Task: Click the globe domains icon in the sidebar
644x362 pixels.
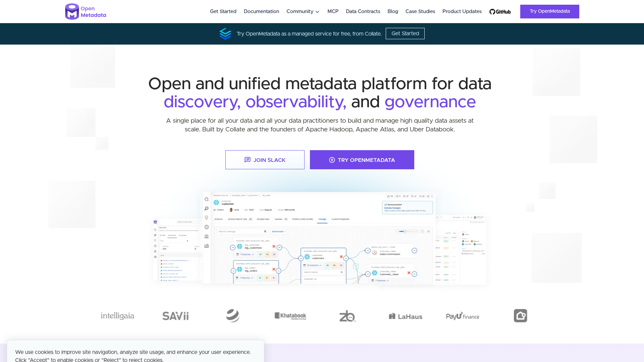Action: tap(206, 227)
